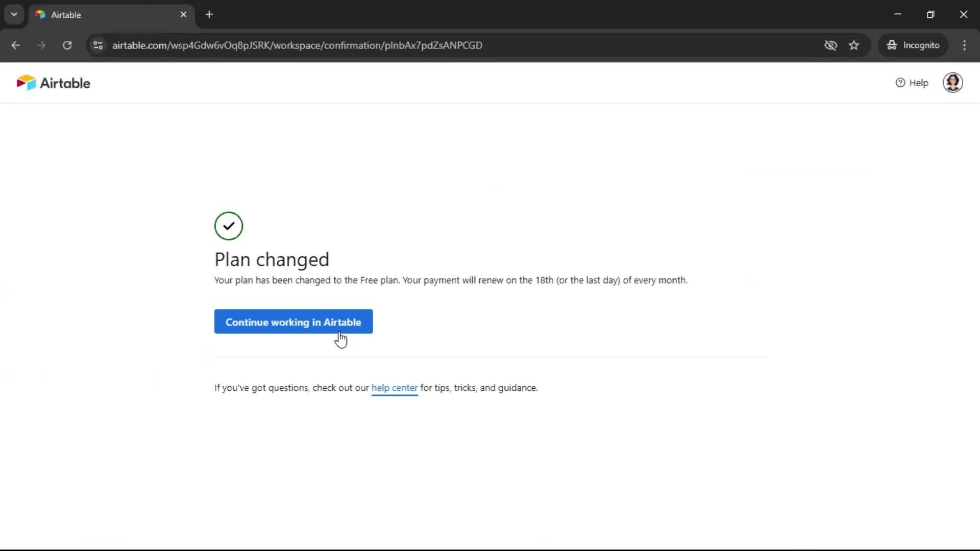Open the Chrome three-dot menu
980x551 pixels.
(964, 45)
